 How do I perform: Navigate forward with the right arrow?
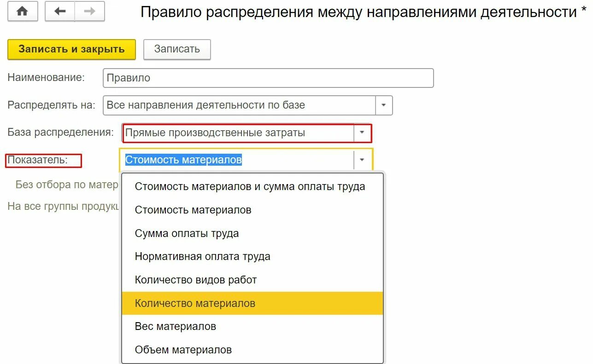tap(90, 12)
